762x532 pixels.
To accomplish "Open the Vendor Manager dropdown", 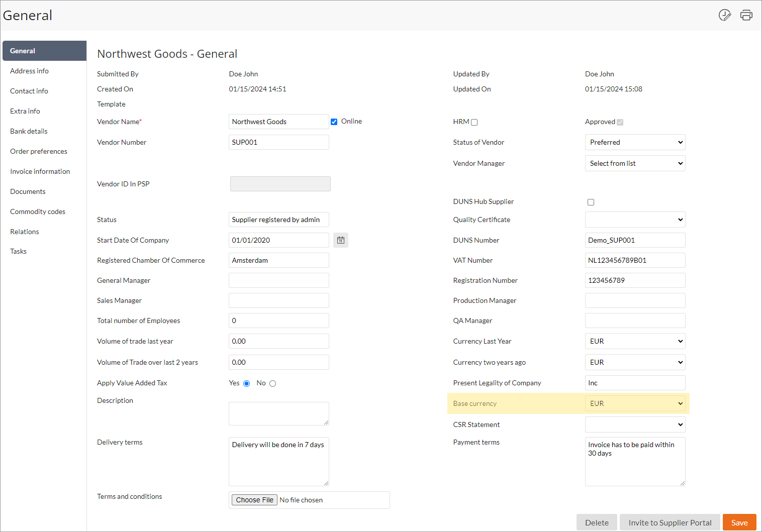I will (x=635, y=163).
